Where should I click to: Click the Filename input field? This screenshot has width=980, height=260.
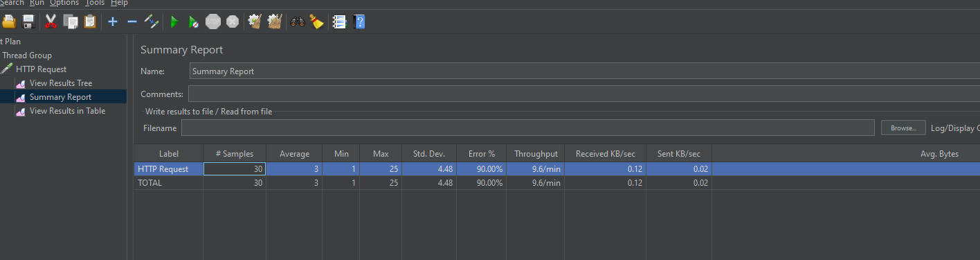(x=528, y=128)
